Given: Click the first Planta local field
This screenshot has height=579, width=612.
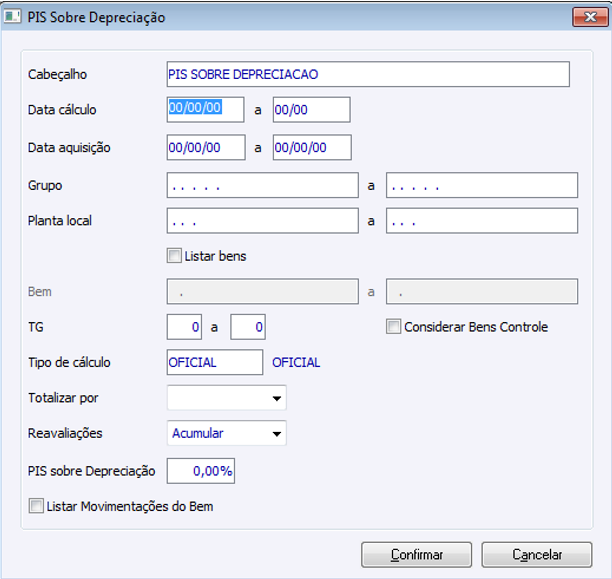Looking at the screenshot, I should pos(262,221).
